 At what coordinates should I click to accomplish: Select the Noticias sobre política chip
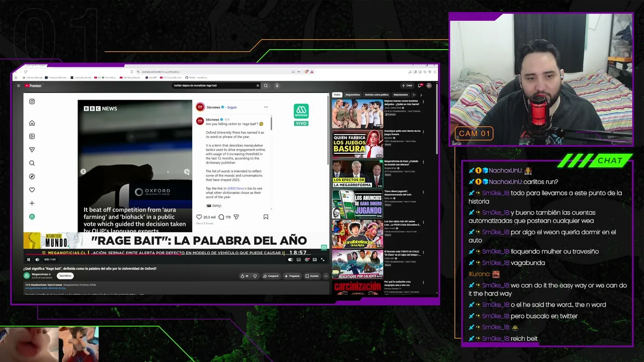[377, 95]
